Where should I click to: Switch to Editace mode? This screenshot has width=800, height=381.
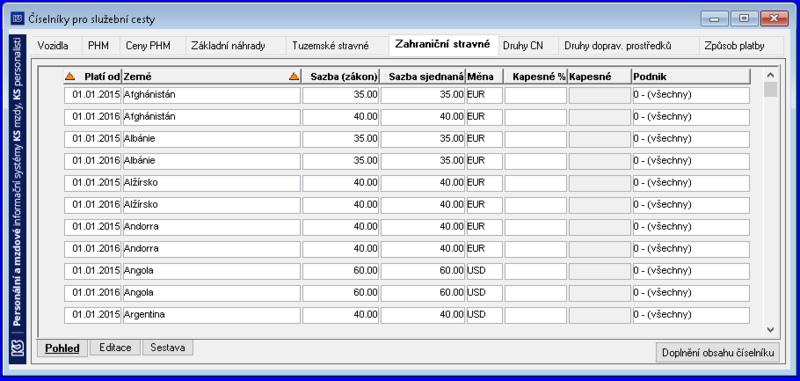[115, 347]
